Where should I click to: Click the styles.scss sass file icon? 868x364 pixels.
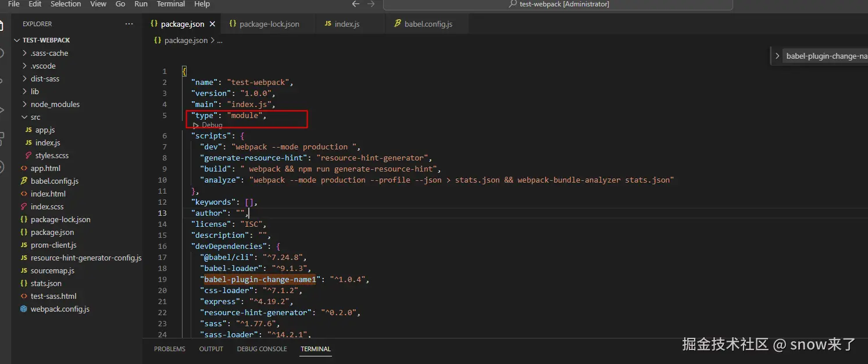29,155
